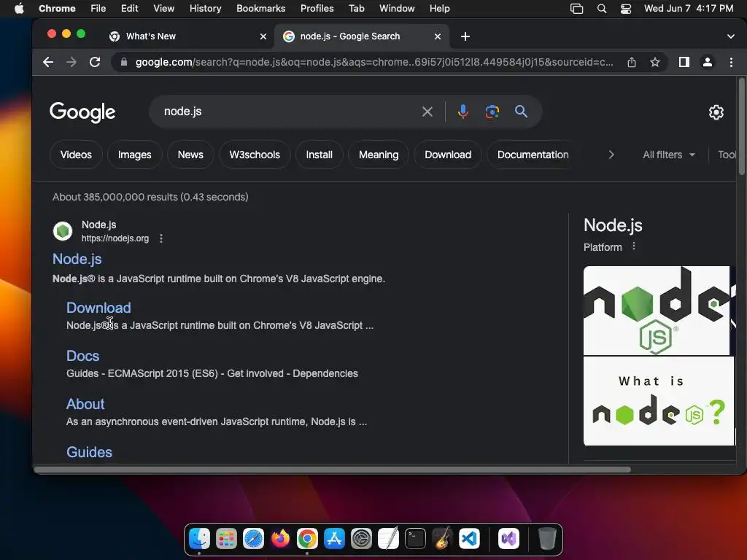Switch to the News filter
The height and width of the screenshot is (560, 747).
[x=190, y=155]
